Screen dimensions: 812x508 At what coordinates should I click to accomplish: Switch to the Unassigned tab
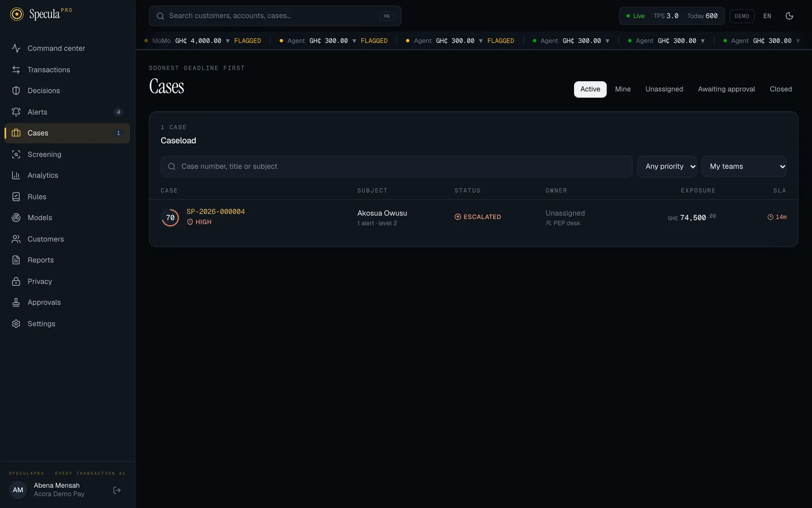(x=664, y=89)
